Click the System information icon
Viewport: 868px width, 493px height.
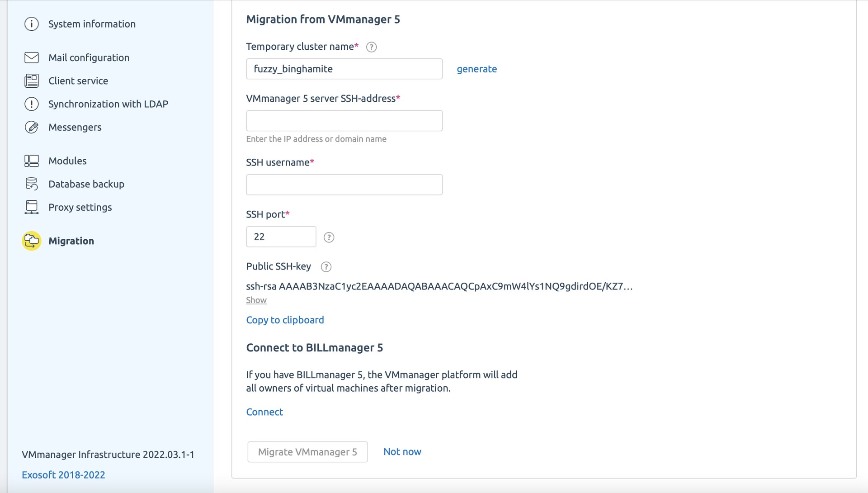32,24
